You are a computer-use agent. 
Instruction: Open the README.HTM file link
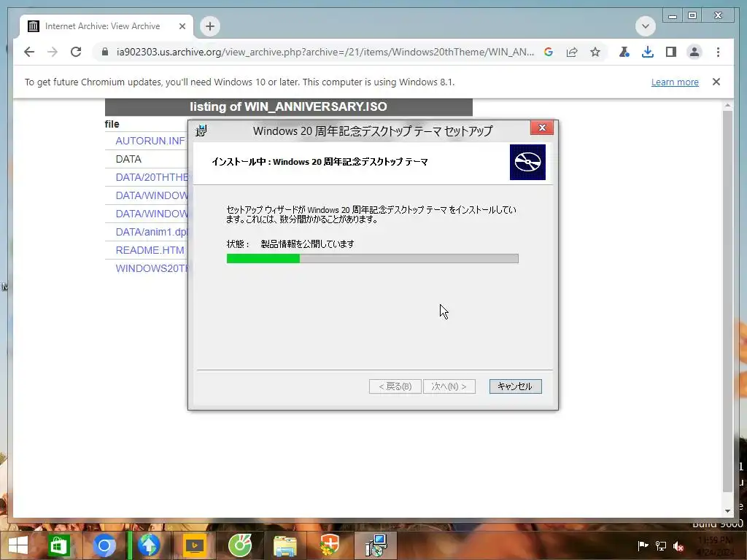pyautogui.click(x=150, y=250)
